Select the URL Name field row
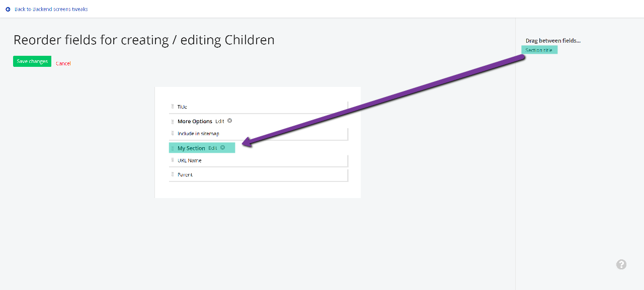Viewport: 644px width, 290px height. coord(259,161)
